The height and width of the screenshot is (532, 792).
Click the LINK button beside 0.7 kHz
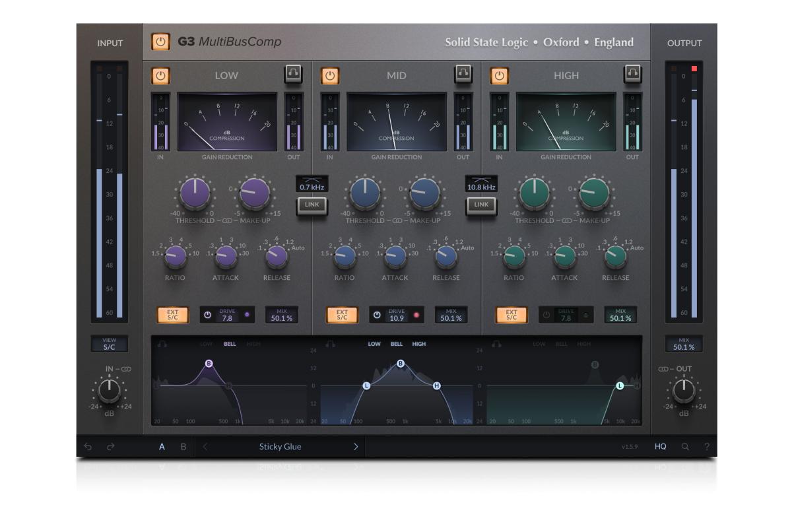click(x=312, y=205)
